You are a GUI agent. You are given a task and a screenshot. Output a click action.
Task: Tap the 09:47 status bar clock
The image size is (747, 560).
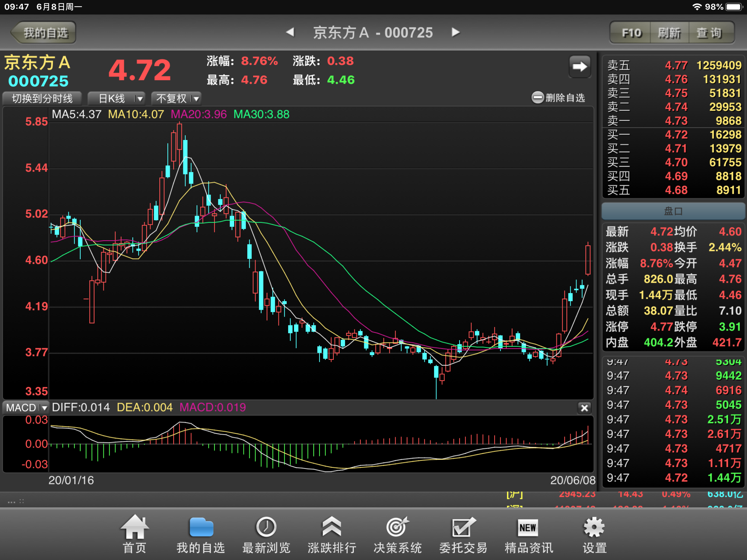click(x=17, y=7)
